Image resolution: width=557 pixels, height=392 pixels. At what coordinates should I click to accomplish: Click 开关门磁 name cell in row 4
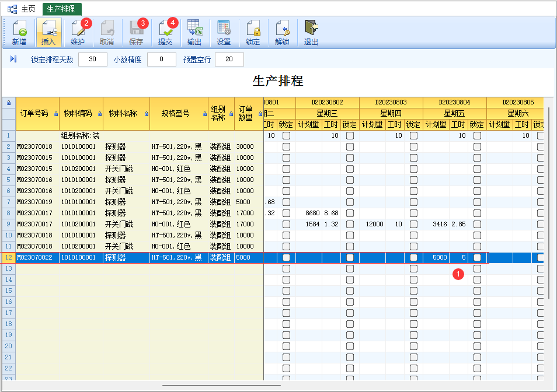(126, 169)
